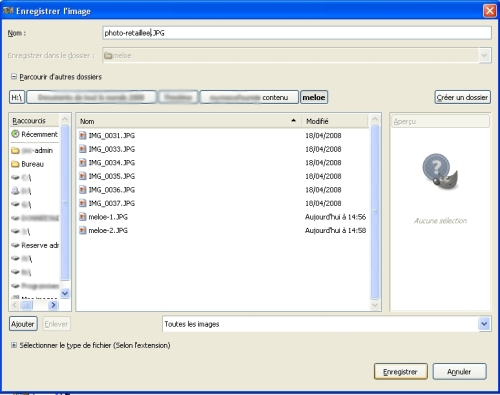Click the image icon of meloe-1.JPG
This screenshot has height=395, width=500.
point(83,217)
